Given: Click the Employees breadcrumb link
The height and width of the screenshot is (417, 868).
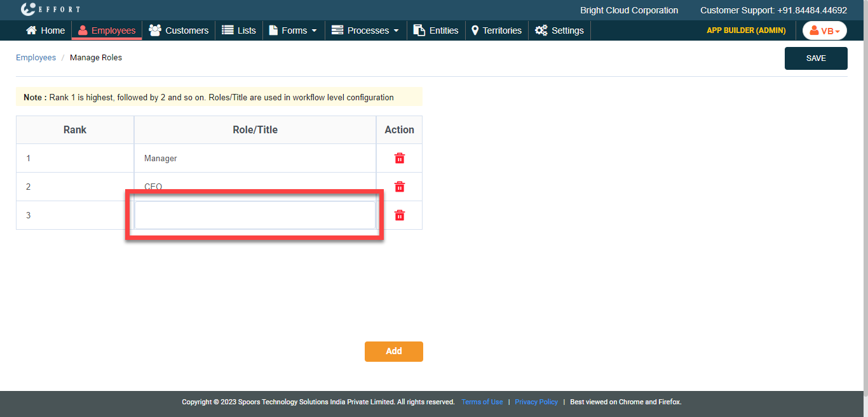Looking at the screenshot, I should 36,58.
